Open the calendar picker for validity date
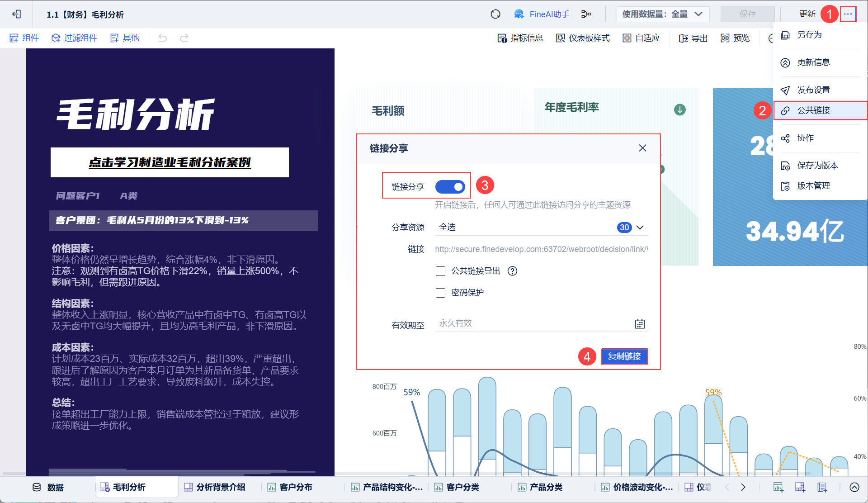This screenshot has height=503, width=868. (640, 324)
